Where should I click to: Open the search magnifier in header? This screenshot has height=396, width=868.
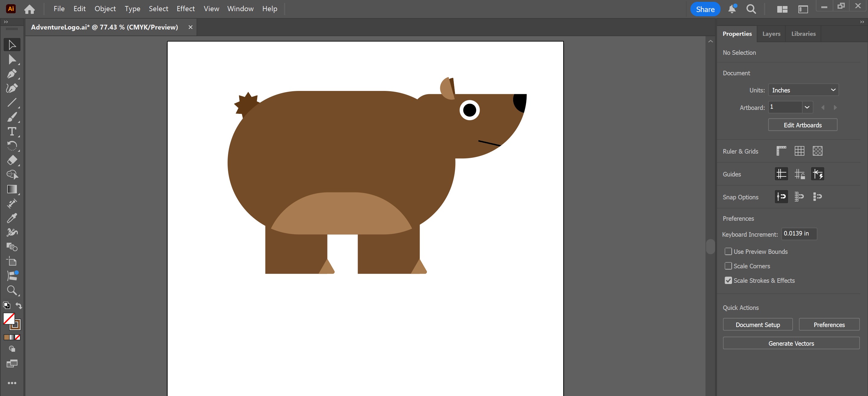(x=751, y=9)
